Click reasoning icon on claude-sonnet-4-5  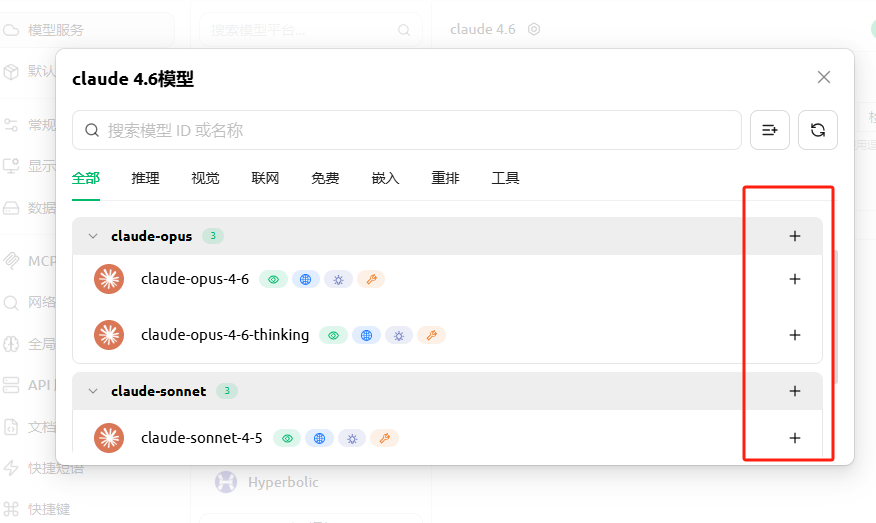coord(352,438)
